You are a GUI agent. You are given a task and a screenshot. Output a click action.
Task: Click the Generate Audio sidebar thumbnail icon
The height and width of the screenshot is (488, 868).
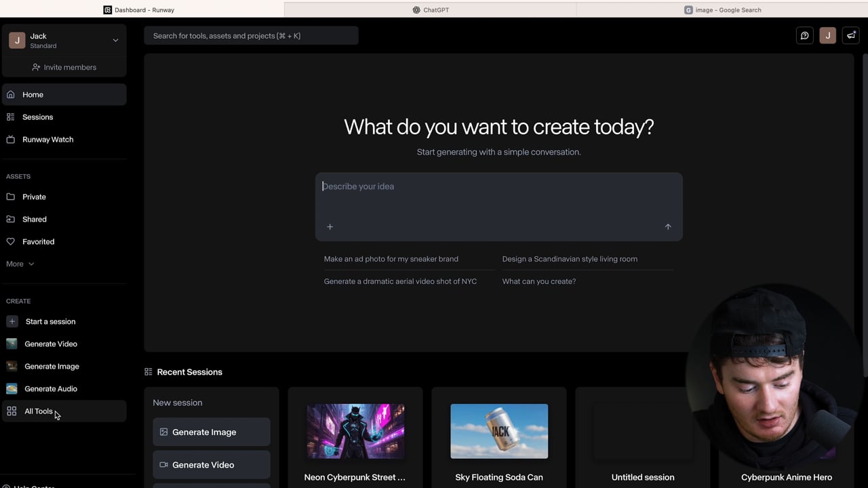[12, 389]
